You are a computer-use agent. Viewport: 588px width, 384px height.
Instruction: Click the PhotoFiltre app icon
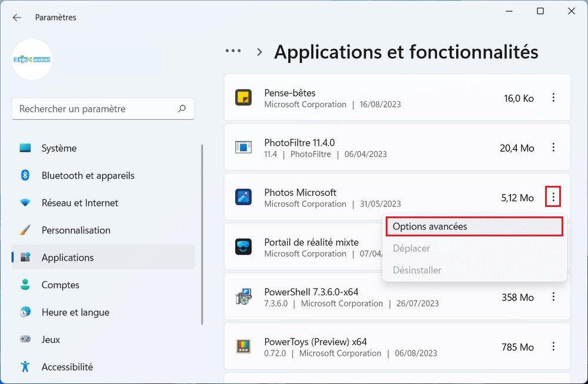(243, 148)
